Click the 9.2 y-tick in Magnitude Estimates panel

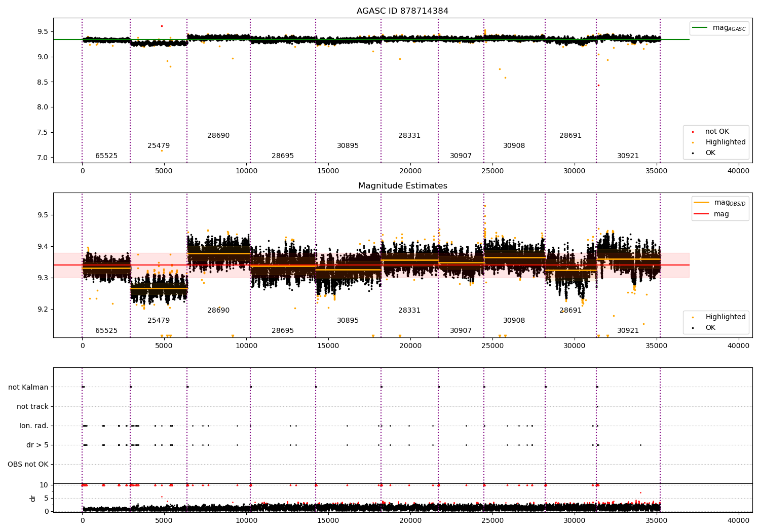point(42,310)
